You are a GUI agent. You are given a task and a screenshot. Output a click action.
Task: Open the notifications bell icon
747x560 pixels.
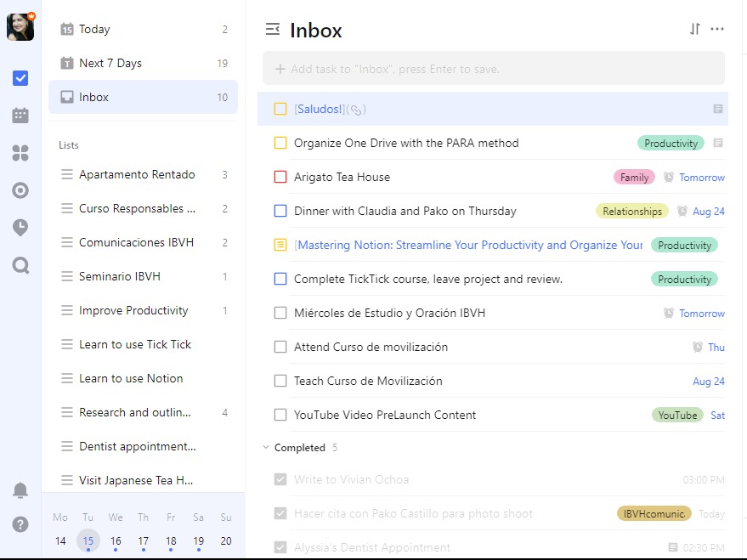point(20,490)
